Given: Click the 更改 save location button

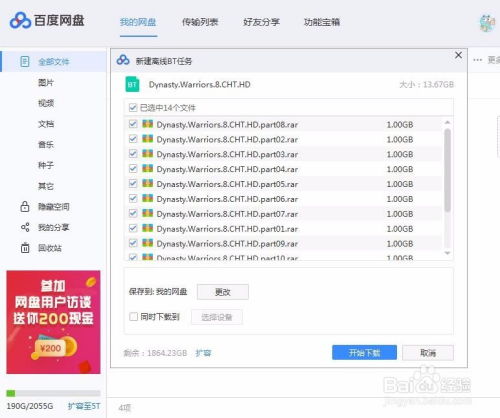Looking at the screenshot, I should click(223, 292).
